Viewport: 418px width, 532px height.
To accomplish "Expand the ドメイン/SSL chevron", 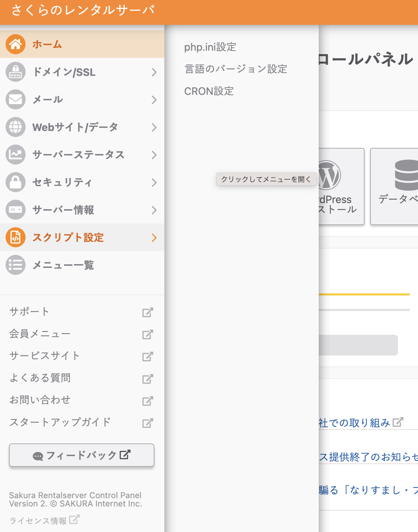I will click(x=154, y=72).
